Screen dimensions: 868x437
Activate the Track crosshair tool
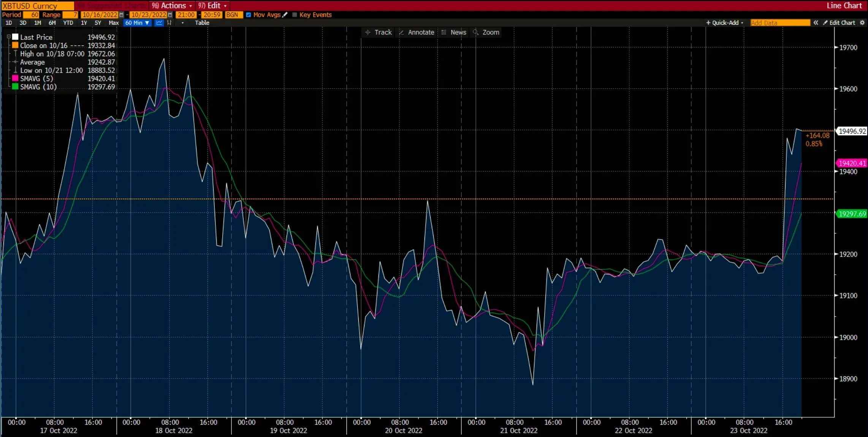click(x=379, y=32)
